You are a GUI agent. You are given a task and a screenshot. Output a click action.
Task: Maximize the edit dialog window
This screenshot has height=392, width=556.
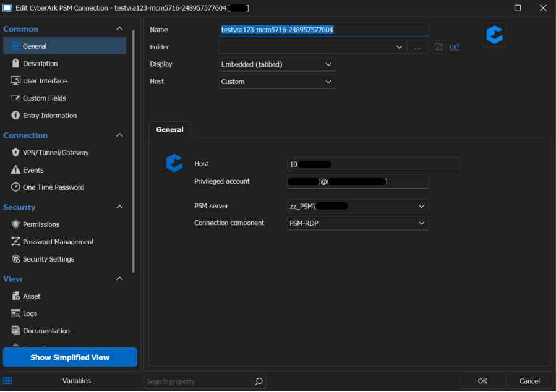518,8
